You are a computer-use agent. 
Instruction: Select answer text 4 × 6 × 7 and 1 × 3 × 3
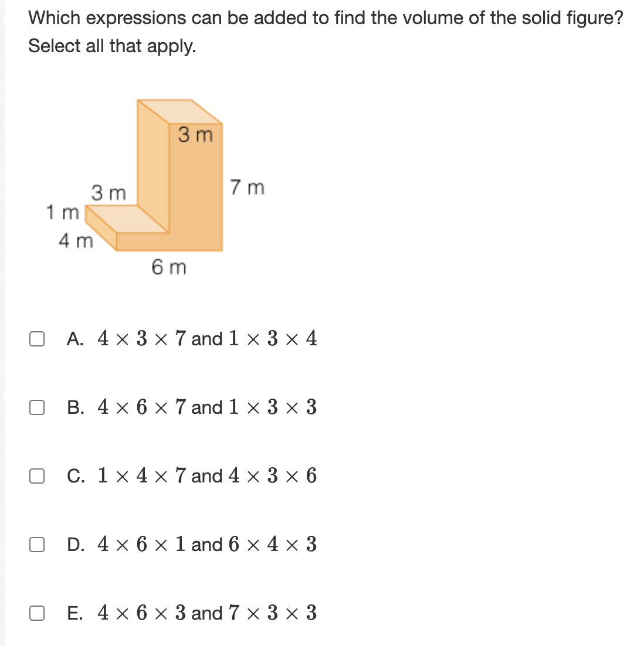tap(206, 407)
